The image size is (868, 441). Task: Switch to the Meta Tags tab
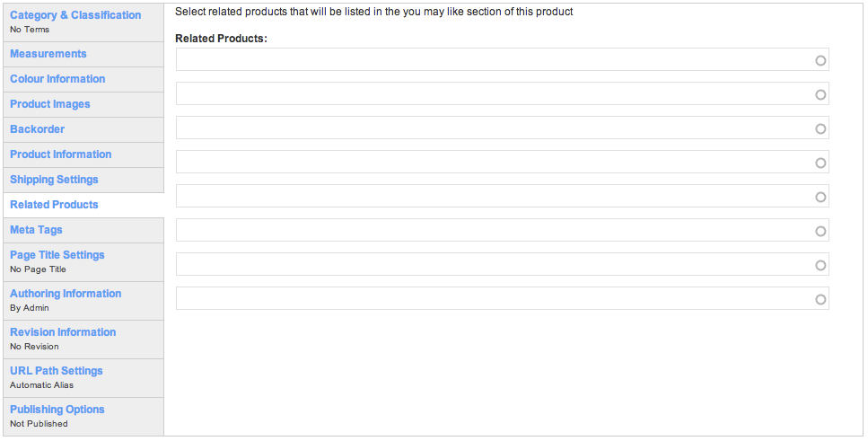coord(36,230)
